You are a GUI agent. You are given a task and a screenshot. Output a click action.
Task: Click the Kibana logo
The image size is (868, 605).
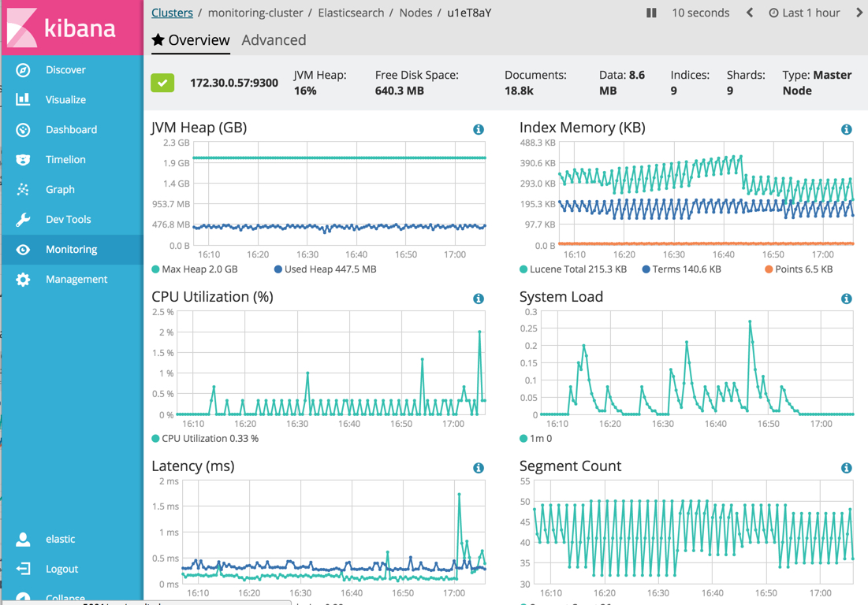[71, 26]
